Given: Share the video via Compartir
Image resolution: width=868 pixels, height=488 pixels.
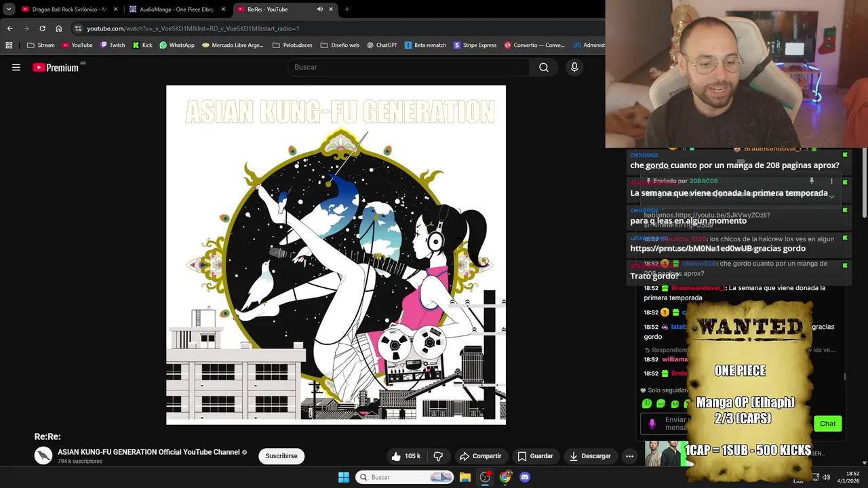Looking at the screenshot, I should 480,456.
